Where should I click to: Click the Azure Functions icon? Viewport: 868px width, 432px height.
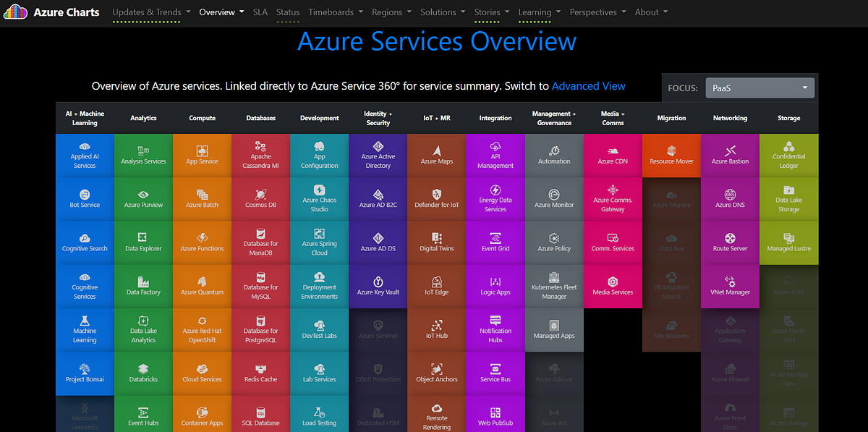click(202, 242)
